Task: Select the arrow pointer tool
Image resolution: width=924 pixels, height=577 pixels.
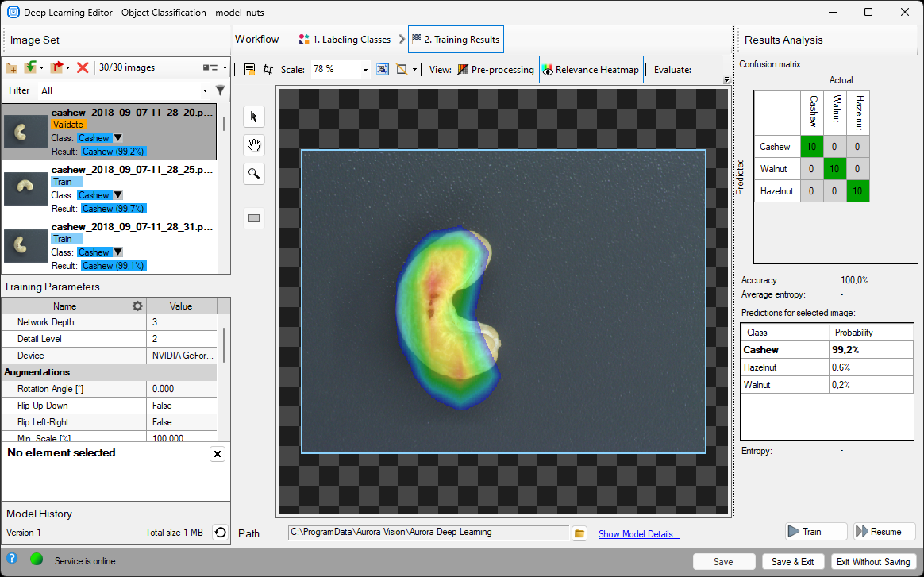Action: 254,117
